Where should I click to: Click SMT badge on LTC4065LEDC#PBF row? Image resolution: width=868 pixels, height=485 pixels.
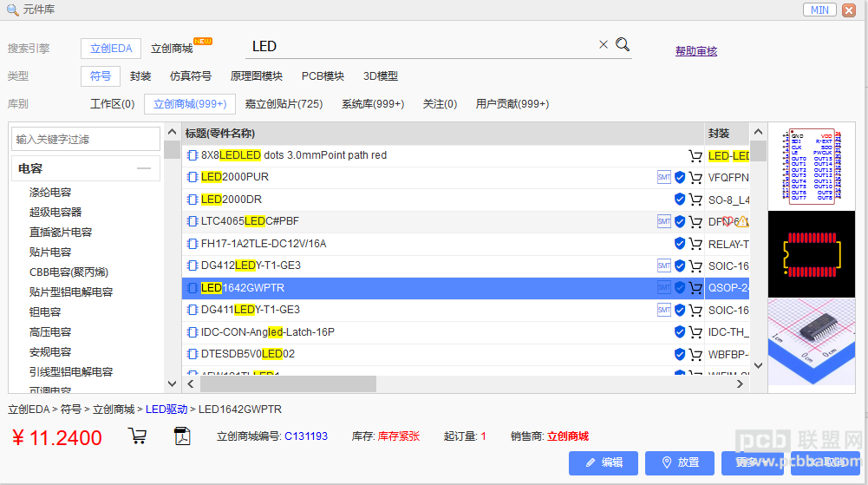(664, 221)
